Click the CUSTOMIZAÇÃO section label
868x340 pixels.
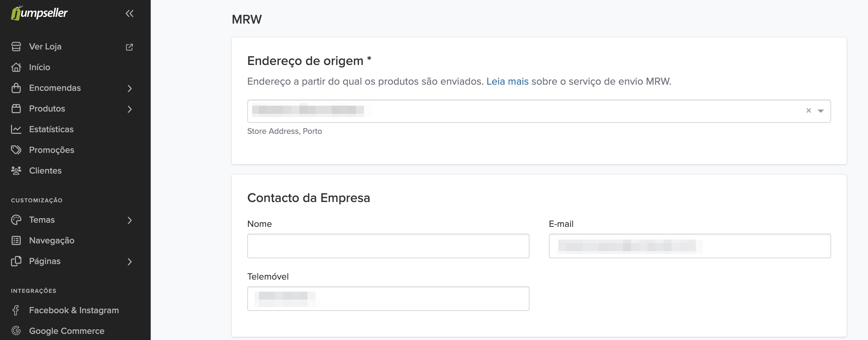pos(37,200)
